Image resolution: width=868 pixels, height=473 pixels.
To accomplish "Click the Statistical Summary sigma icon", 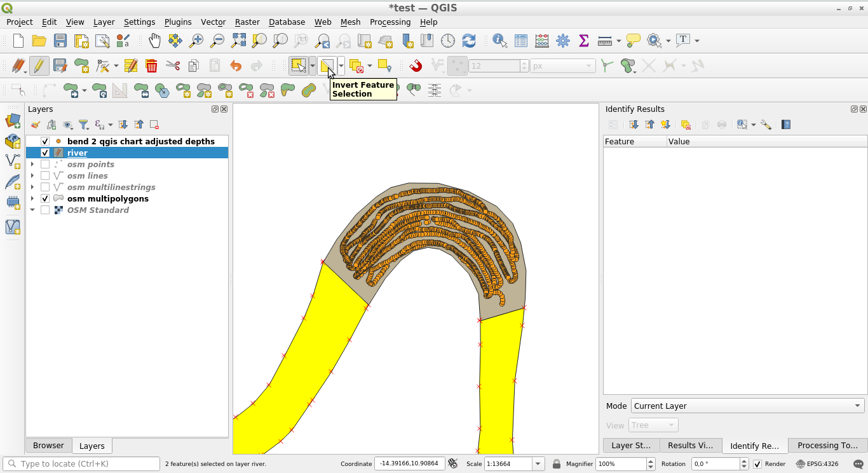I will coord(584,41).
